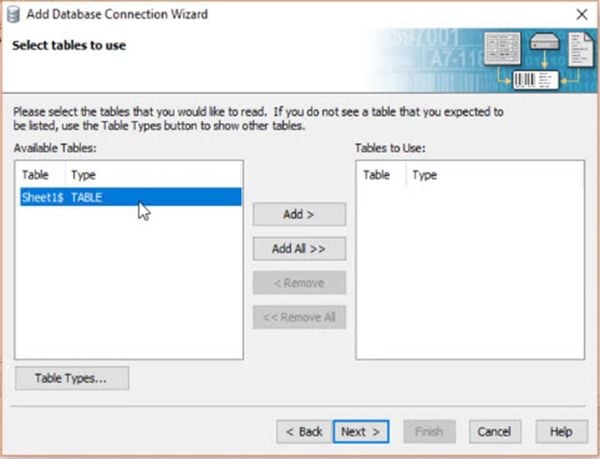600x459 pixels.
Task: Cancel the database connection wizard
Action: pos(495,432)
